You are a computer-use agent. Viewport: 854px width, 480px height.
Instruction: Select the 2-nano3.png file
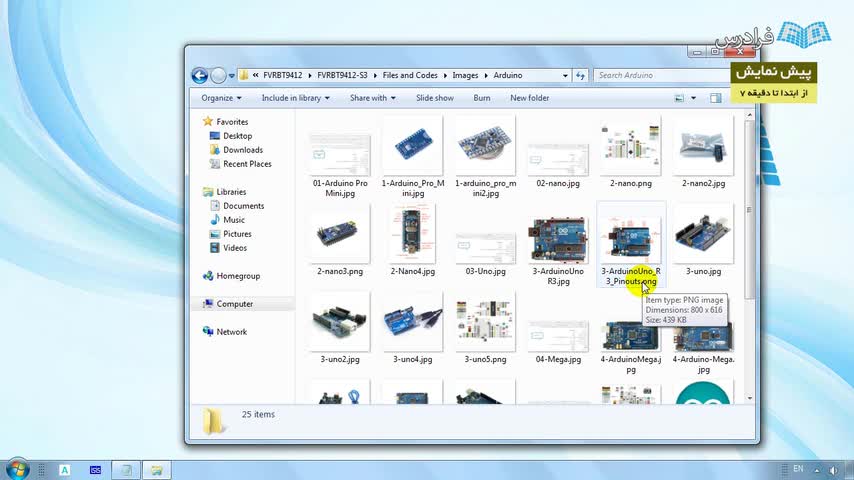point(340,242)
